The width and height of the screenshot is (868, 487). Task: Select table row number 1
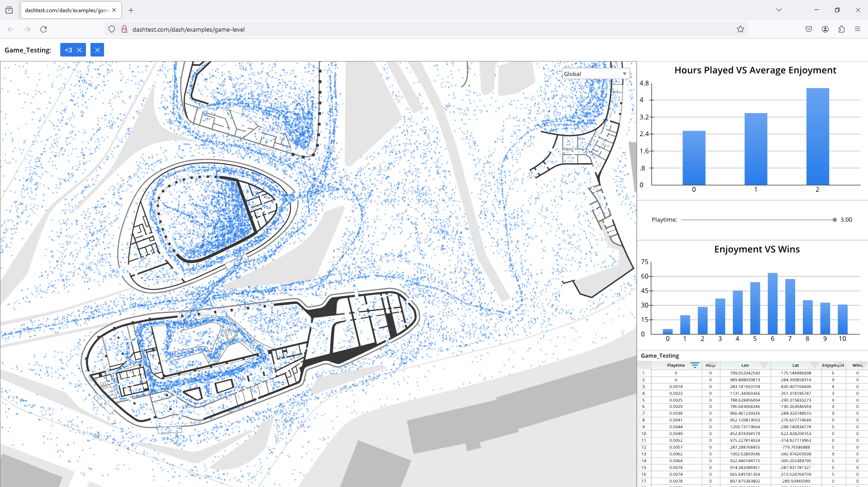pos(643,373)
